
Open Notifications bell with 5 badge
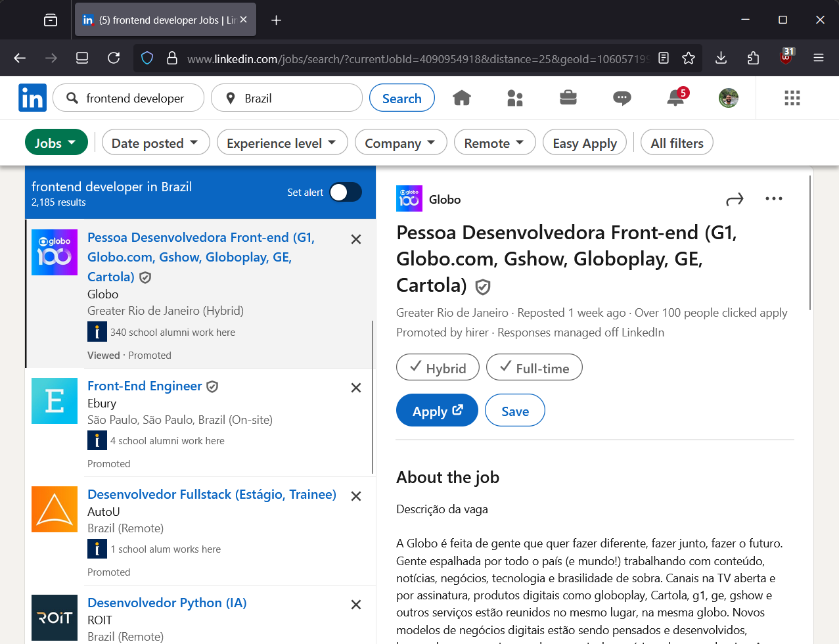(x=676, y=97)
